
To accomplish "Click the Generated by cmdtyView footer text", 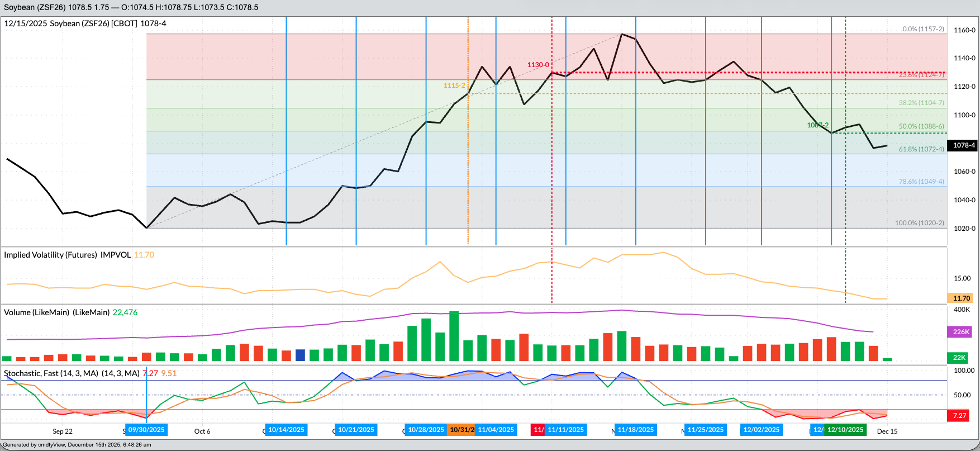I will (x=77, y=445).
